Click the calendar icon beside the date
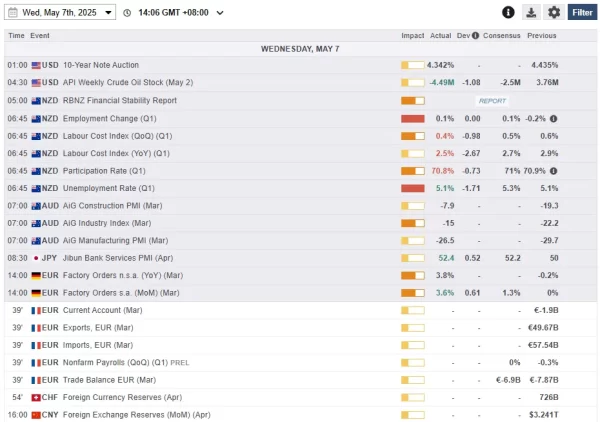The image size is (600, 422). click(x=13, y=12)
